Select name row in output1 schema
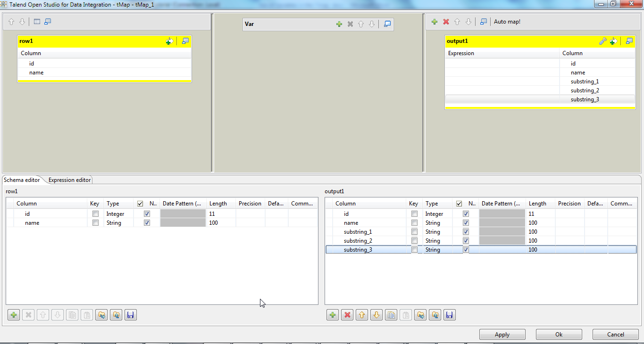644x344 pixels. click(x=481, y=223)
